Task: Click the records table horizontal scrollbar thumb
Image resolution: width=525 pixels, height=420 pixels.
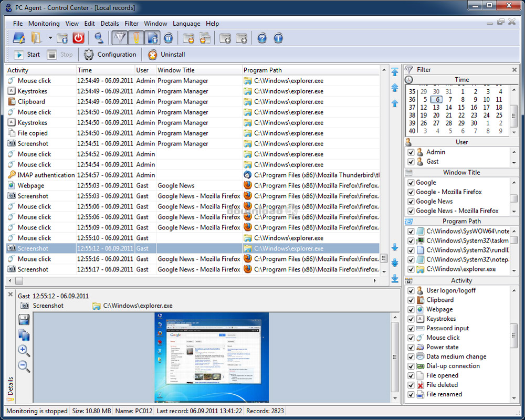Action: tap(19, 281)
